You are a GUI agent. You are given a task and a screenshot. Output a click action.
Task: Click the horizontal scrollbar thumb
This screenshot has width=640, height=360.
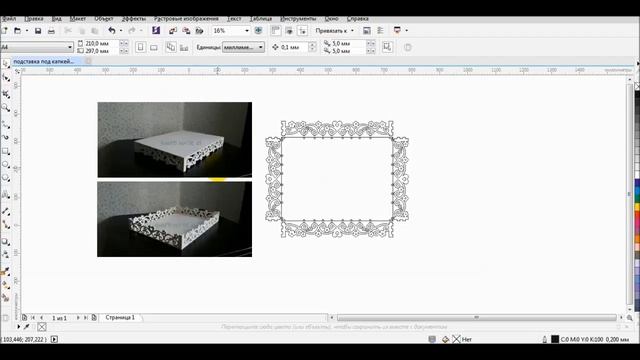(x=476, y=317)
